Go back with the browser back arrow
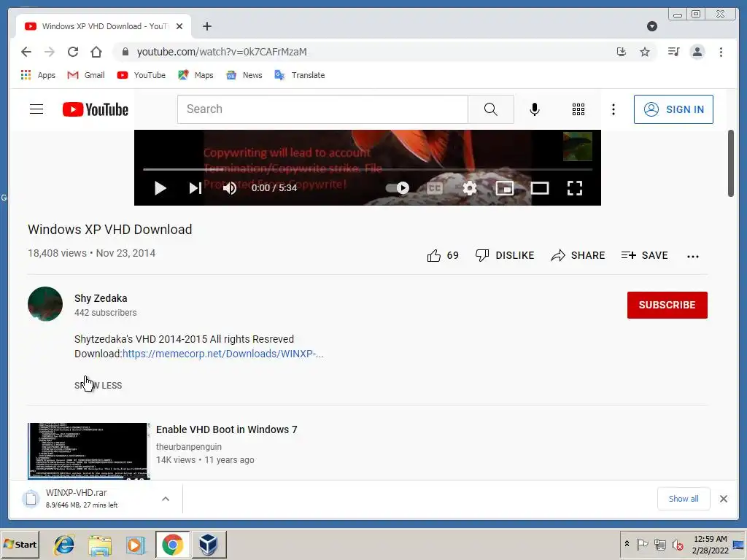This screenshot has height=560, width=747. [x=26, y=52]
